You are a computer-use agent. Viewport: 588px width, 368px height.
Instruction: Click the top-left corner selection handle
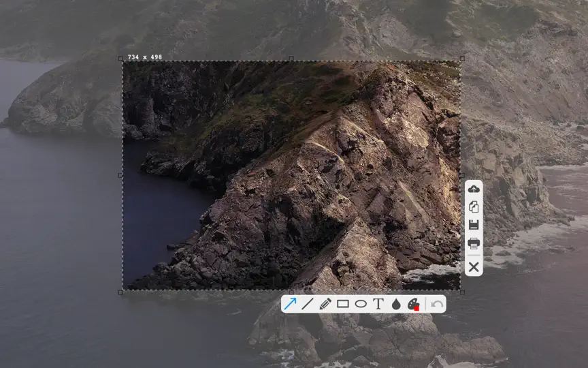(x=120, y=59)
